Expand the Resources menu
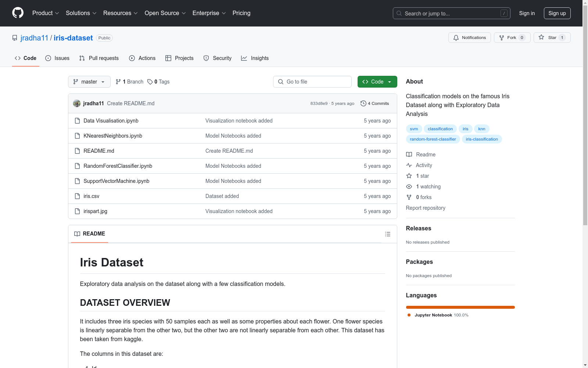 (121, 13)
